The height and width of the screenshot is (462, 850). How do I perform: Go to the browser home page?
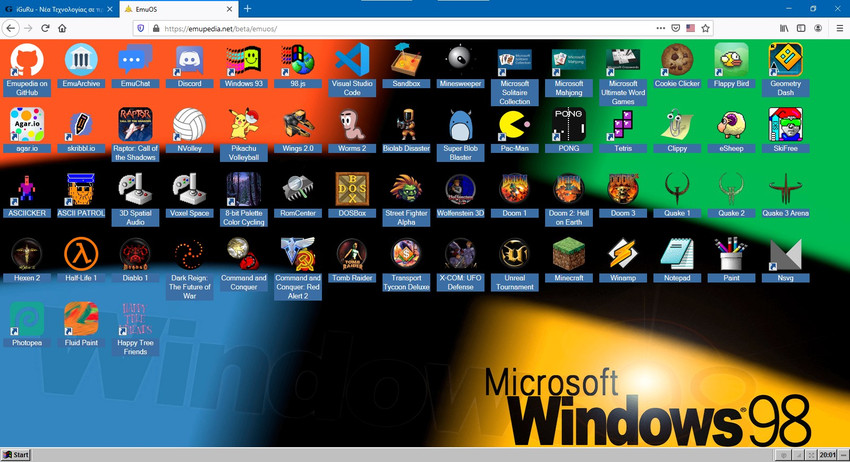[x=62, y=28]
